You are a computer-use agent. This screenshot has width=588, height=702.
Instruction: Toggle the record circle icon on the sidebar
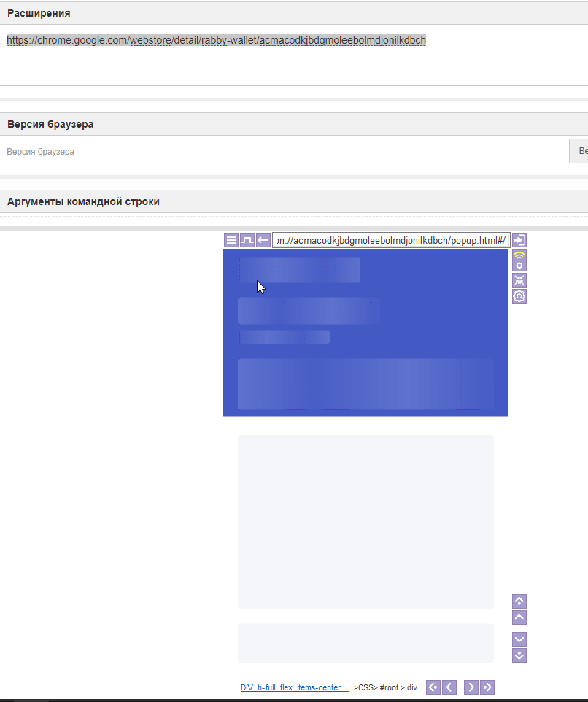click(519, 264)
